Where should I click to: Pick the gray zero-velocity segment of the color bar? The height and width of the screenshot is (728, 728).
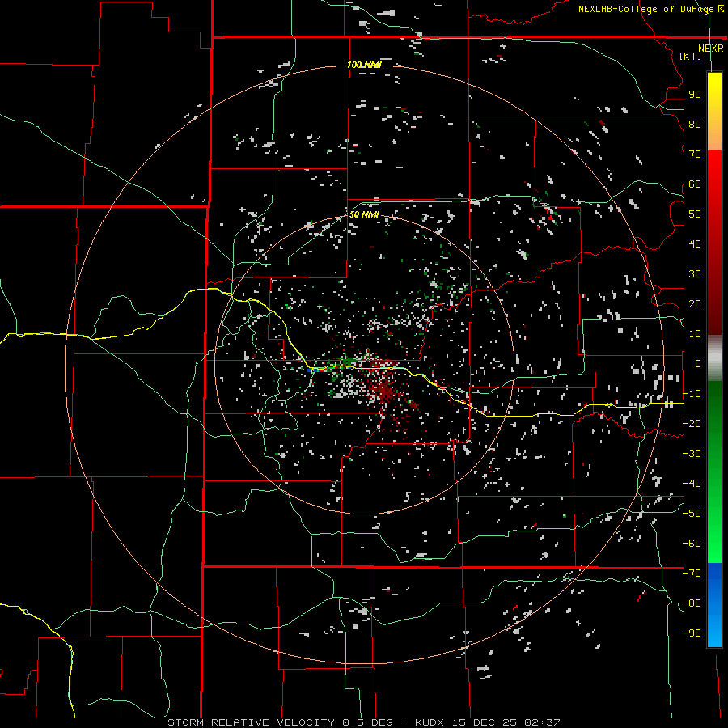714,358
